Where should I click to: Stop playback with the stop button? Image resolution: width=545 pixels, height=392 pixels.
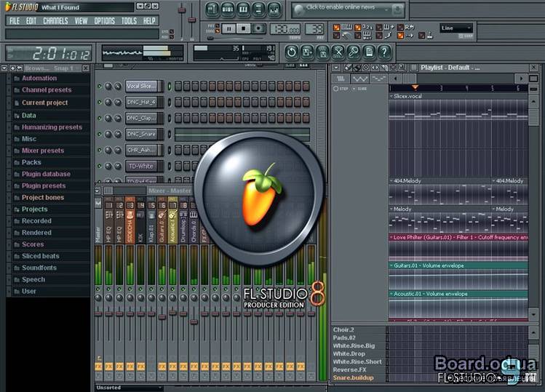click(x=244, y=29)
